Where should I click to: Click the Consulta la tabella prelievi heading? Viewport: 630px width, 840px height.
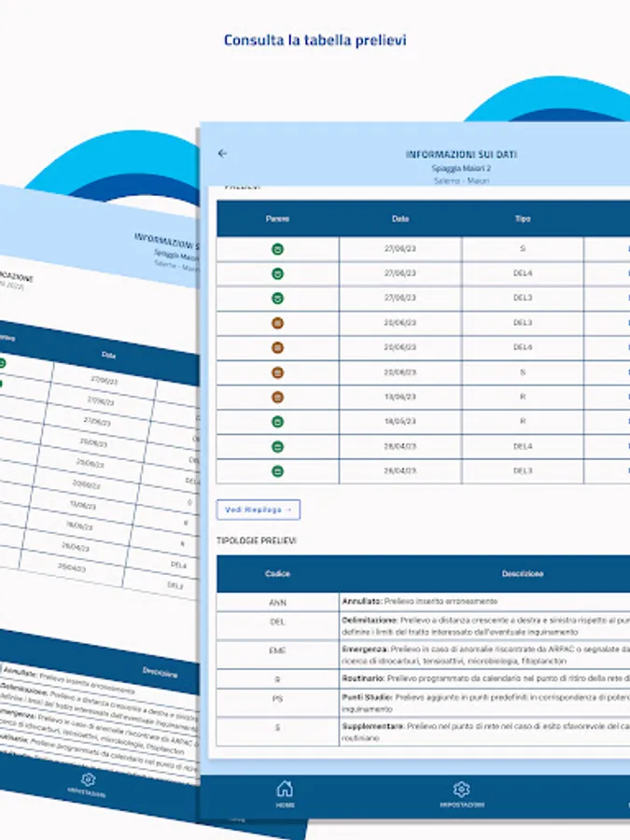coord(315,40)
